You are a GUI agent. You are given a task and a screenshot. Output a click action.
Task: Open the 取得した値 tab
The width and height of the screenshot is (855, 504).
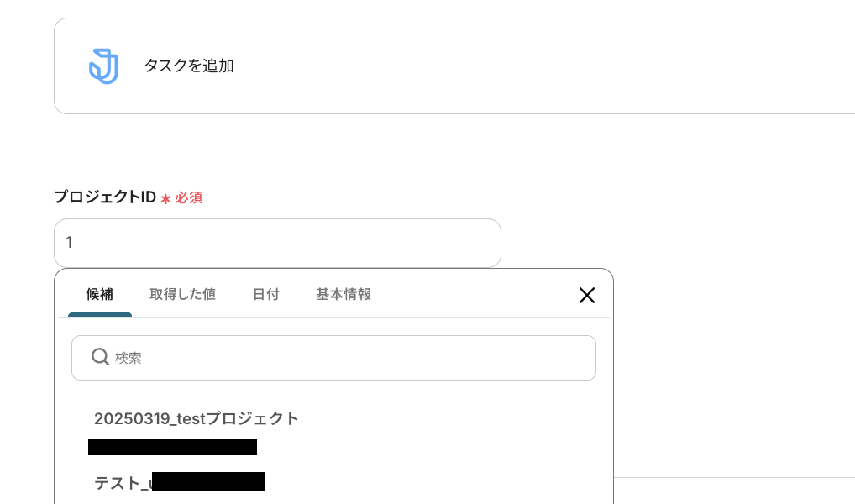(x=182, y=294)
